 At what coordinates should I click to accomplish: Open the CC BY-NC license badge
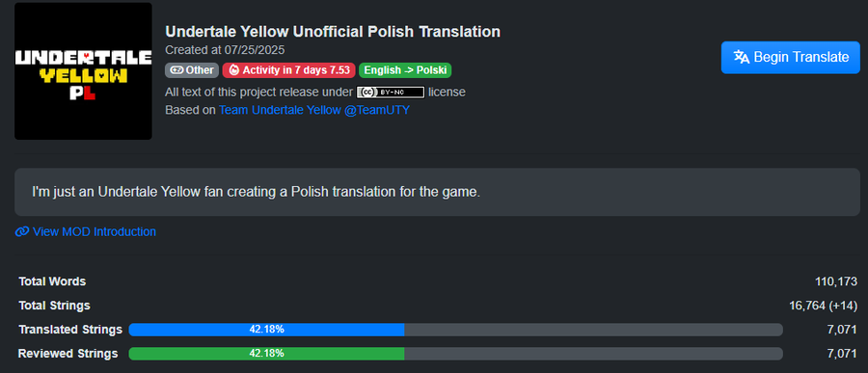point(391,92)
